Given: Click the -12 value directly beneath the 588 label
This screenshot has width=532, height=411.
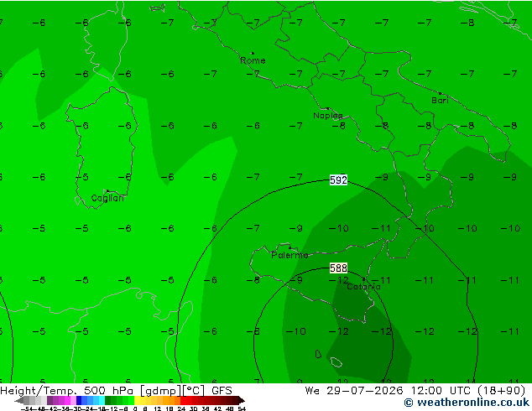Looking at the screenshot, I should coord(339,280).
